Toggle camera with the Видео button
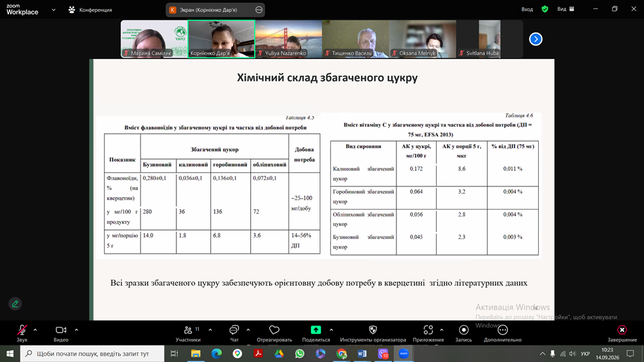The height and width of the screenshot is (362, 644). [x=61, y=333]
